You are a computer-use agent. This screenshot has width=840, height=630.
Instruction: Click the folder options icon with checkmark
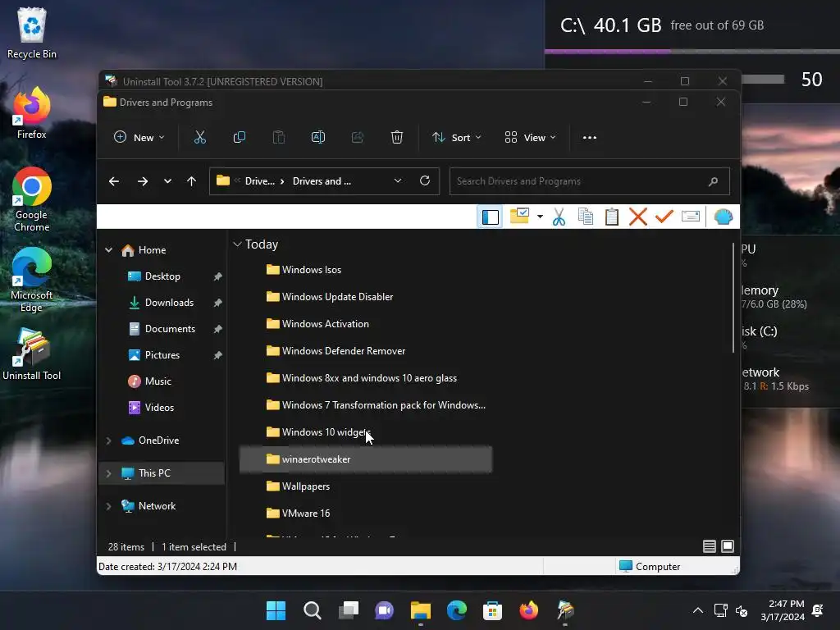point(519,216)
